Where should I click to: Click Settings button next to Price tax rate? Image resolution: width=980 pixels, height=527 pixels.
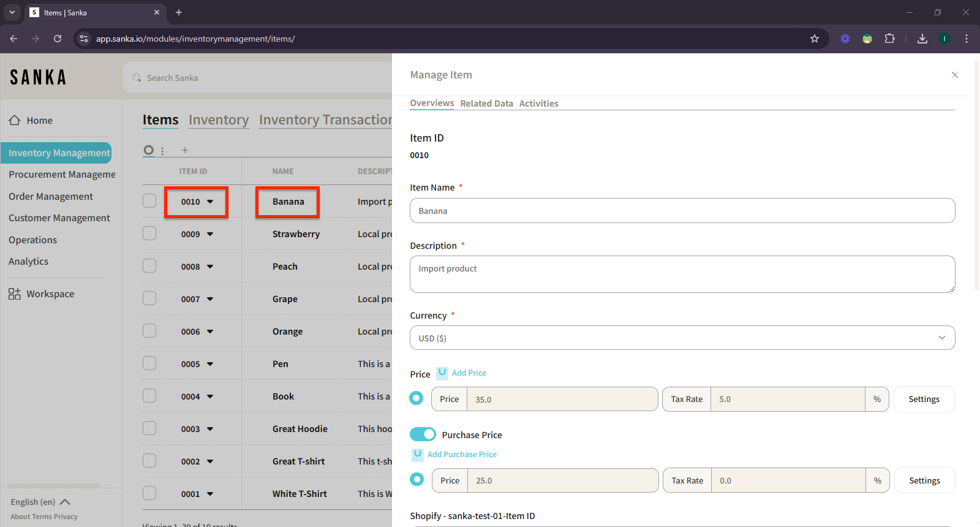(924, 399)
